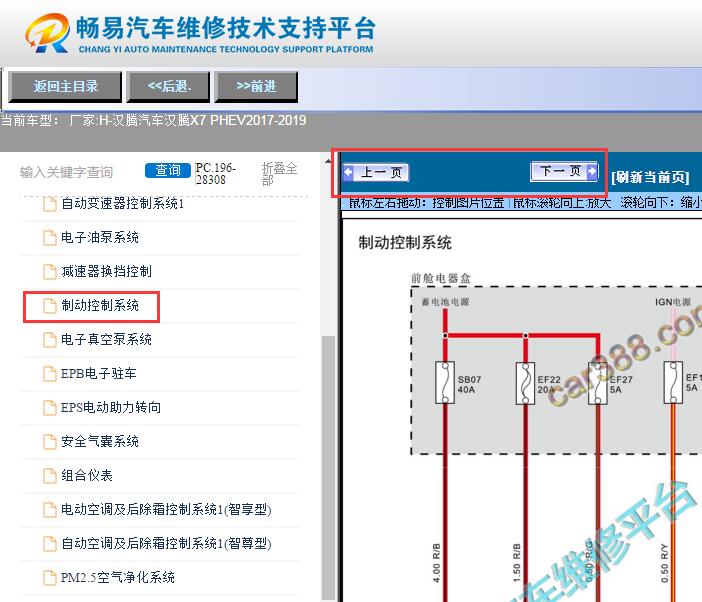Click the EF22 20A fuse in diagram
This screenshot has width=702, height=602.
click(526, 383)
